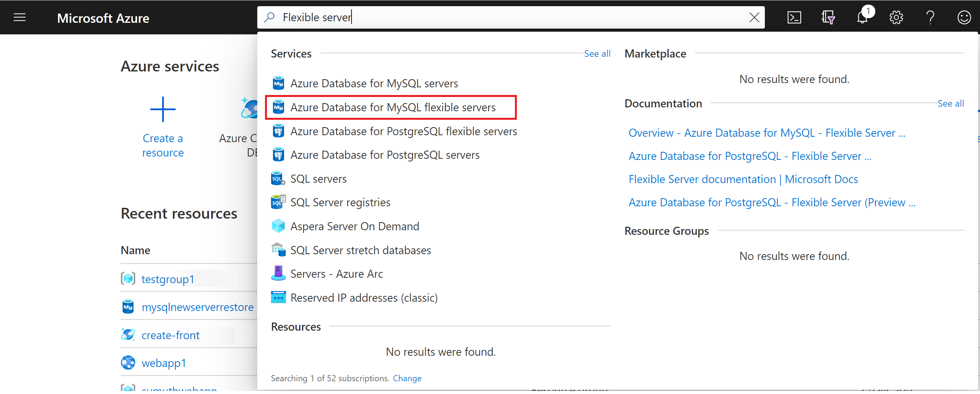This screenshot has height=394, width=980.
Task: Select Azure Database for PostgreSQL flexible servers
Action: point(403,131)
